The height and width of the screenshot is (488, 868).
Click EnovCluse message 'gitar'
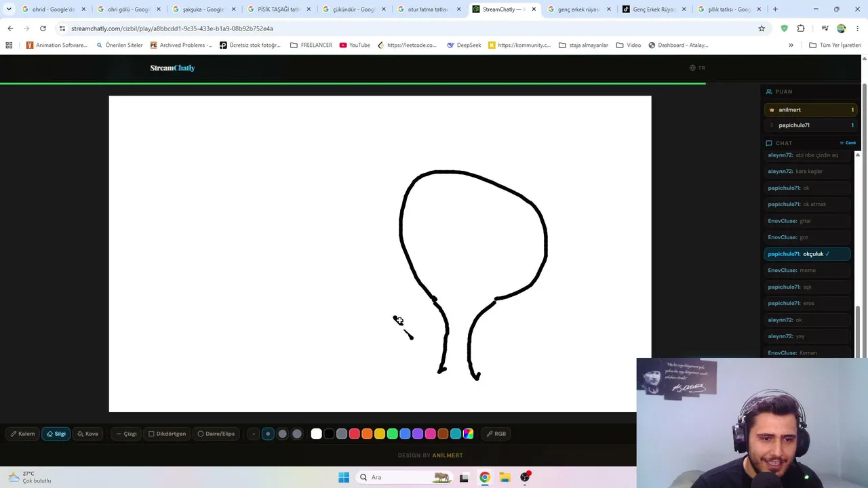click(x=807, y=221)
